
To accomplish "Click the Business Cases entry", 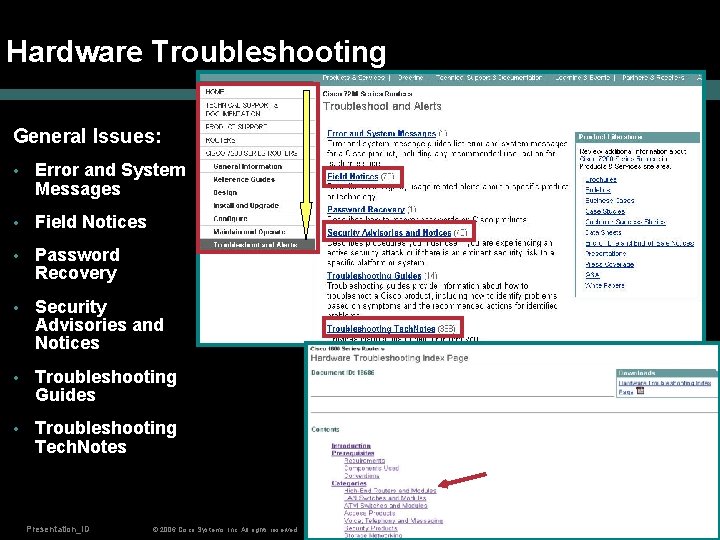I will [609, 200].
